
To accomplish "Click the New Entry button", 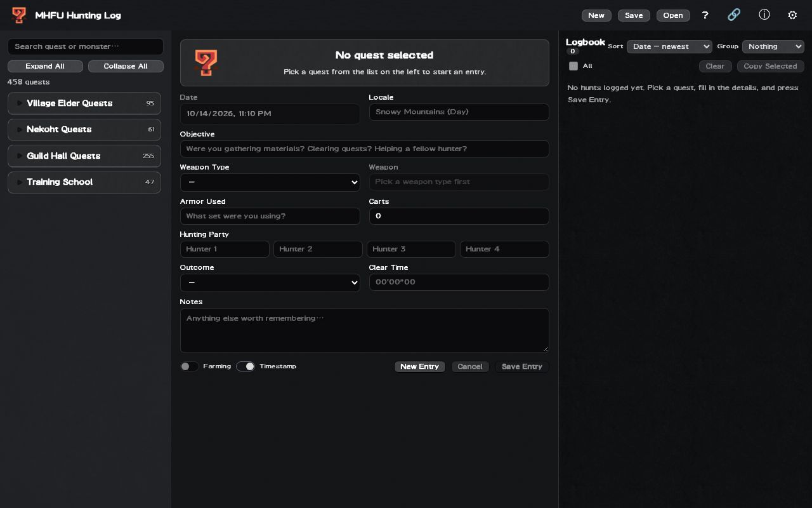I will point(420,366).
